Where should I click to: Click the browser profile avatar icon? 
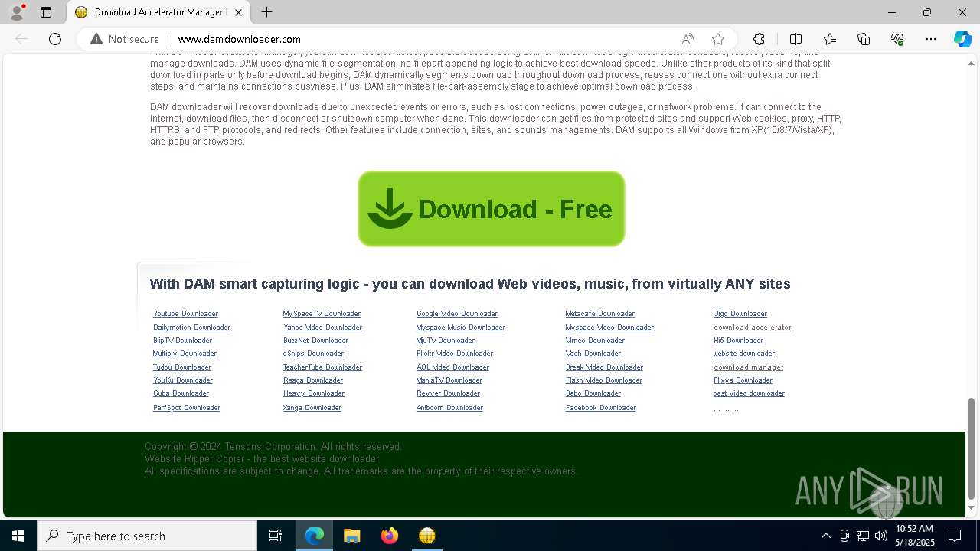point(17,12)
